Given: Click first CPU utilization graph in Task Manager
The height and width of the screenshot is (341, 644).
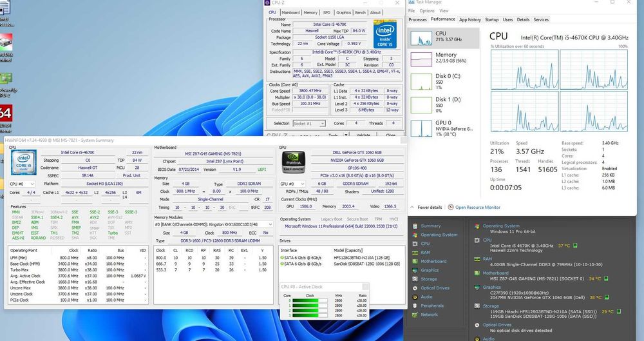Looking at the screenshot, I should [x=524, y=70].
